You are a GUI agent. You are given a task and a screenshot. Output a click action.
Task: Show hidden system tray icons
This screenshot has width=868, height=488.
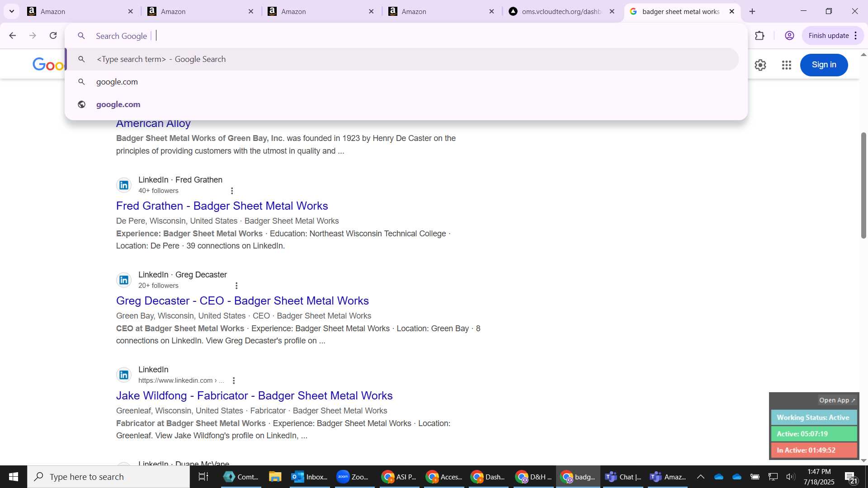coord(700,477)
